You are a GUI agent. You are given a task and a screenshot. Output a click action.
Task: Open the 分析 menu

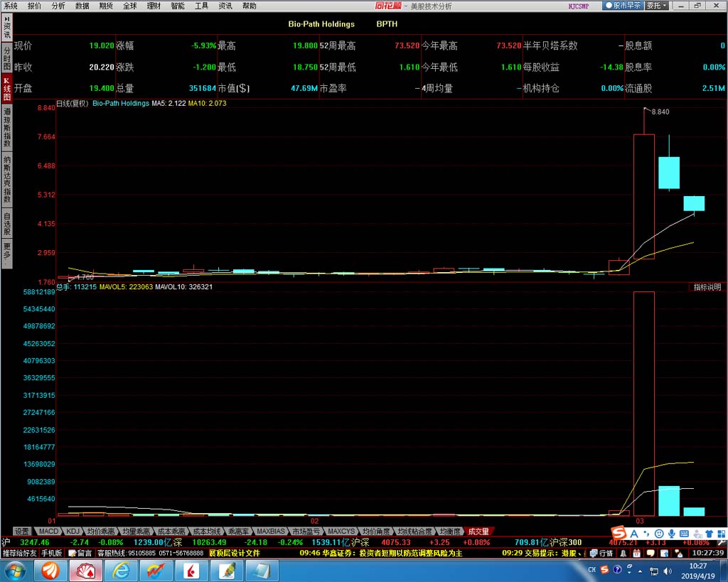point(58,6)
